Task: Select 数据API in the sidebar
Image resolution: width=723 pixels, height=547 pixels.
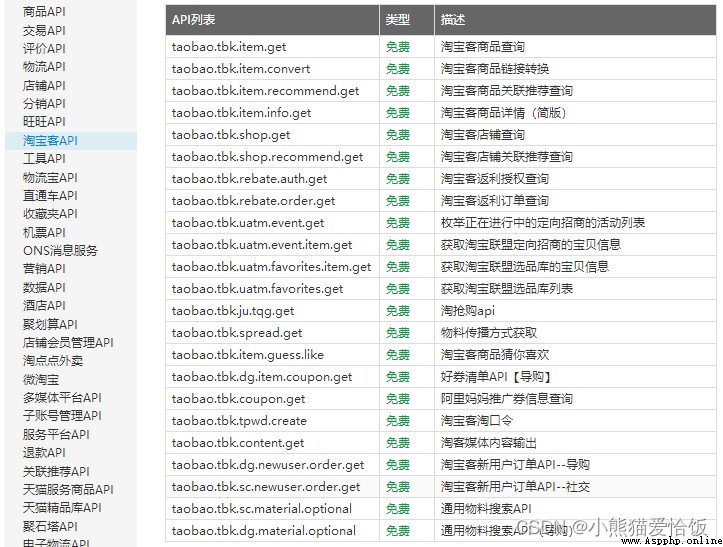Action: [44, 287]
